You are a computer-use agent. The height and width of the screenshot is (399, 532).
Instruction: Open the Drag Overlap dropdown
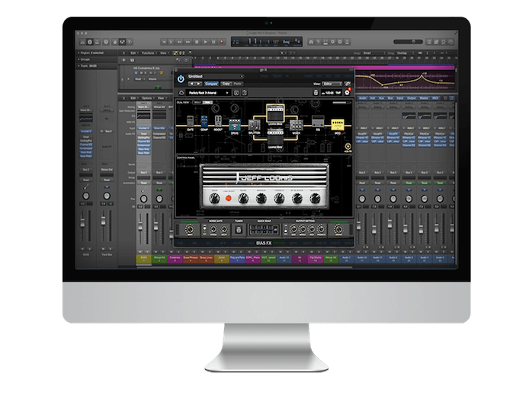pos(405,53)
